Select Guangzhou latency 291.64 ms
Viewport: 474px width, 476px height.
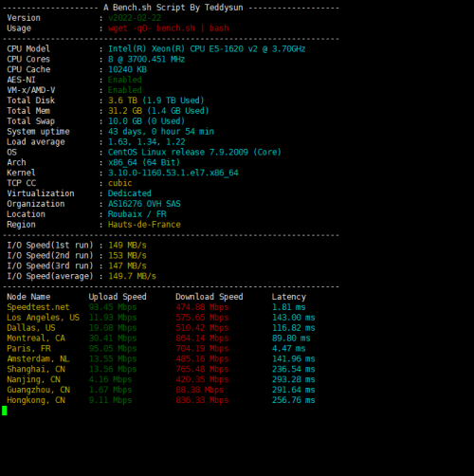294,390
